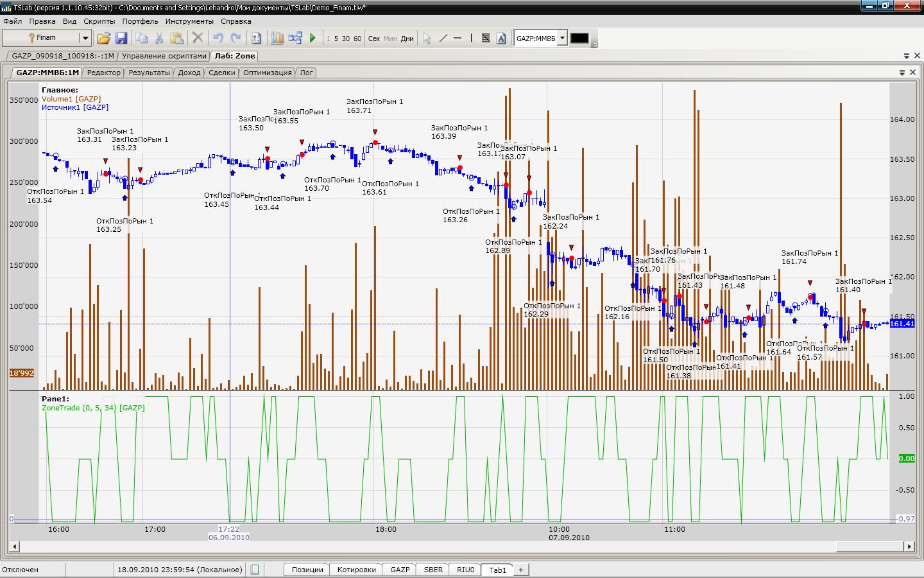Expand the chart panel options arrow
This screenshot has width=924, height=578.
[902, 73]
